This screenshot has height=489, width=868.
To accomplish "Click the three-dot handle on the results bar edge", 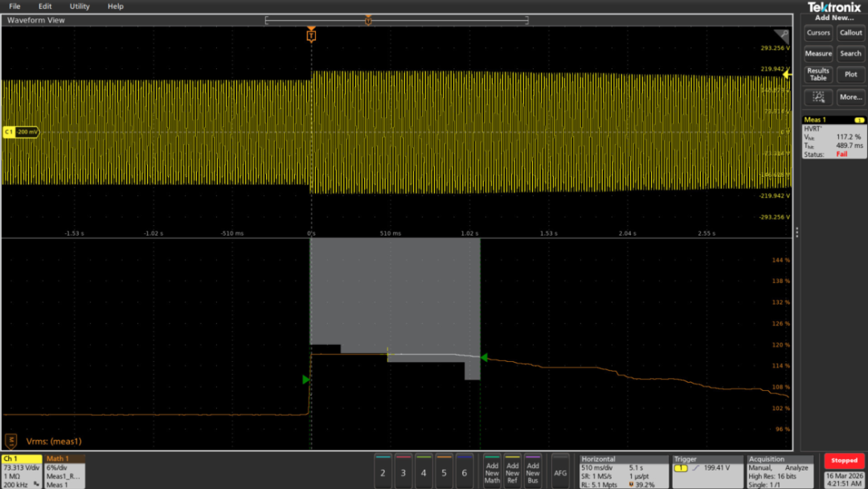I will [x=797, y=232].
